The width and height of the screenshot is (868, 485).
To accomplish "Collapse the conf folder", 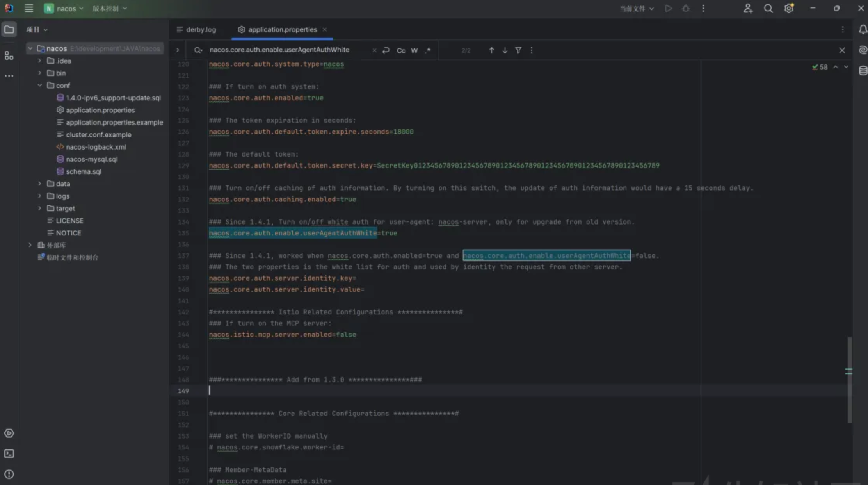I will tap(39, 85).
